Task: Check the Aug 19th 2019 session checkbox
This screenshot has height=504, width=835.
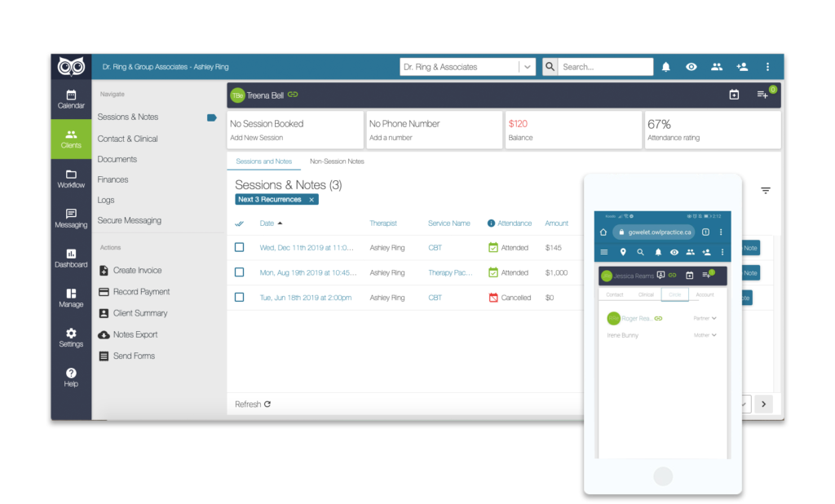Action: [239, 272]
